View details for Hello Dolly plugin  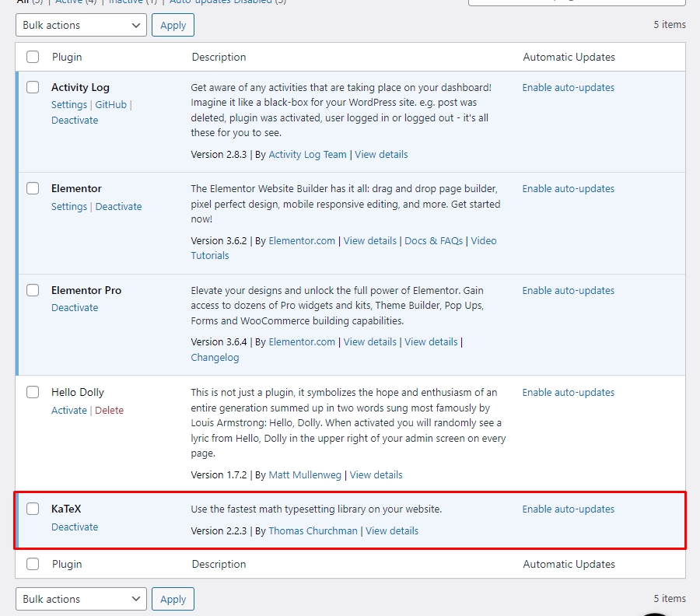click(x=376, y=475)
